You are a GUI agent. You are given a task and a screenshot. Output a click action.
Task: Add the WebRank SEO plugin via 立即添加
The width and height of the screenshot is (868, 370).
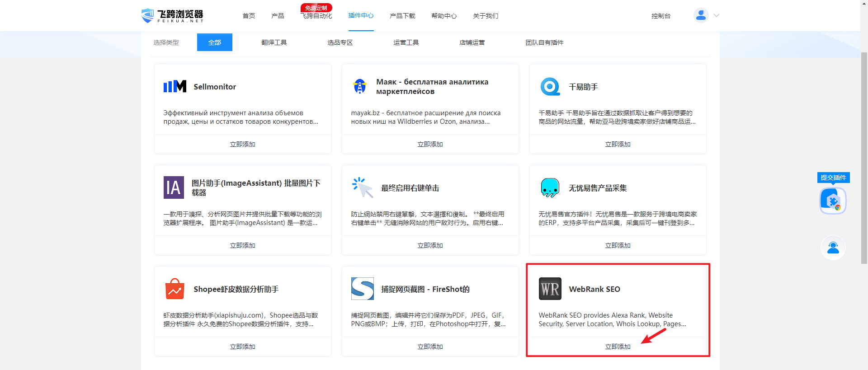[x=618, y=347]
